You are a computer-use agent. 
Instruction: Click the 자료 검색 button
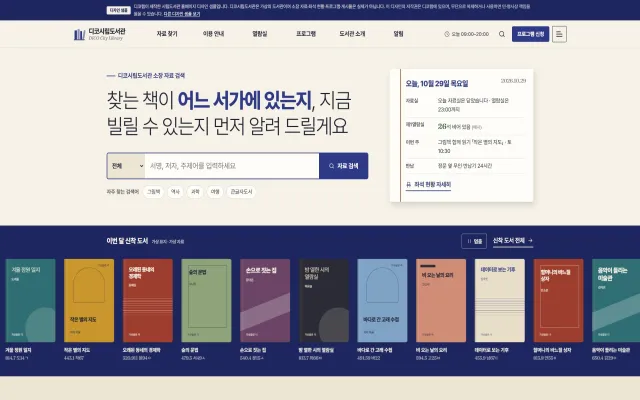(x=344, y=166)
